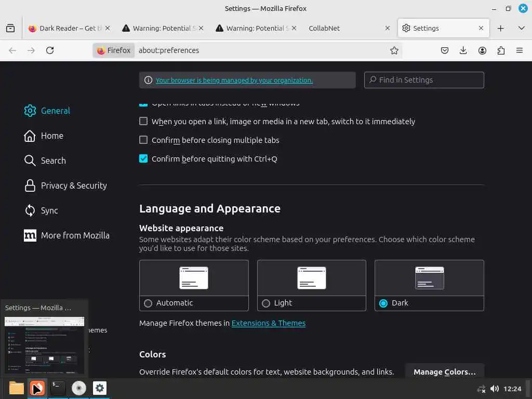Open the terminal from taskbar
Viewport: 532px width, 399px height.
pyautogui.click(x=58, y=388)
